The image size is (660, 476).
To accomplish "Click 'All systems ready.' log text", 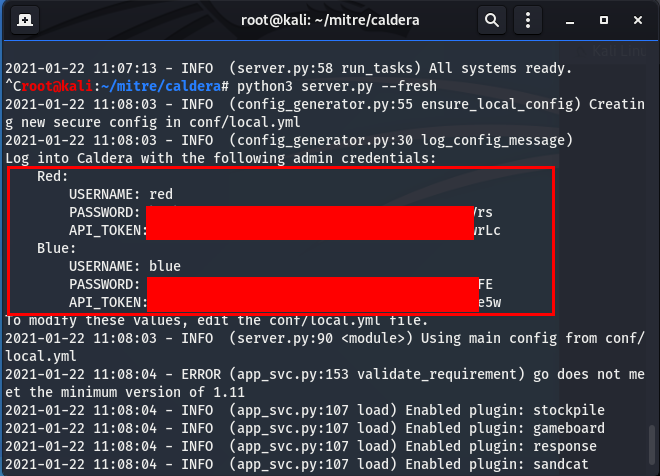I will (500, 68).
